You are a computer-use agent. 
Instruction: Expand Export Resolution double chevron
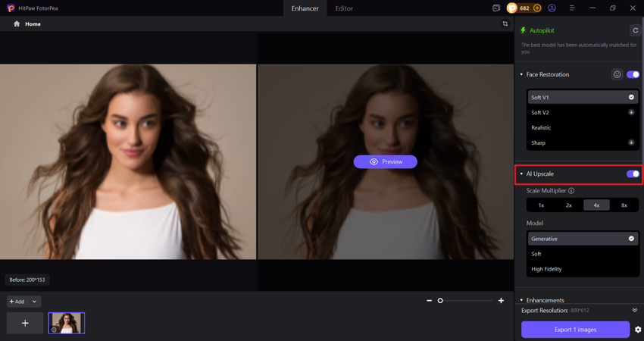(635, 310)
